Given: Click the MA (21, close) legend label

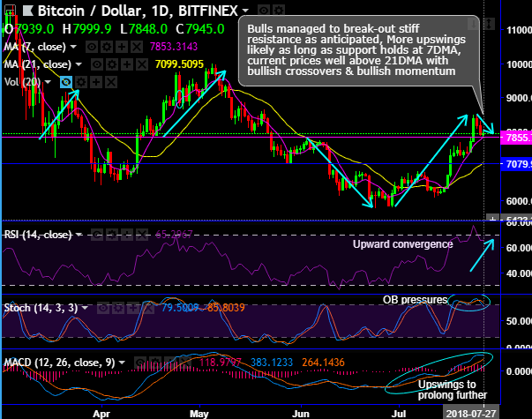Looking at the screenshot, I should point(38,64).
